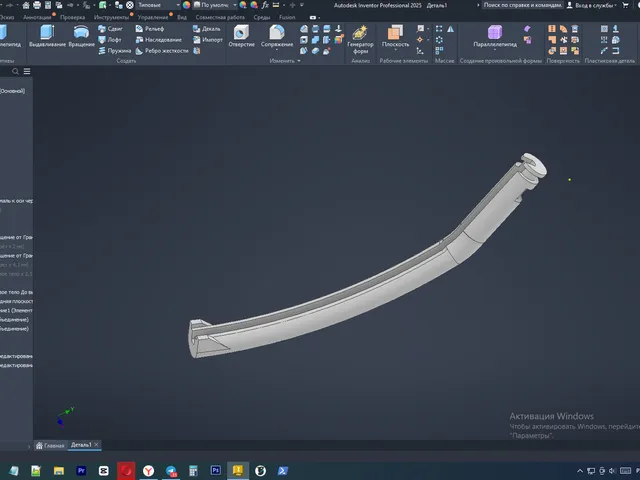Click the help search input field

pos(522,5)
